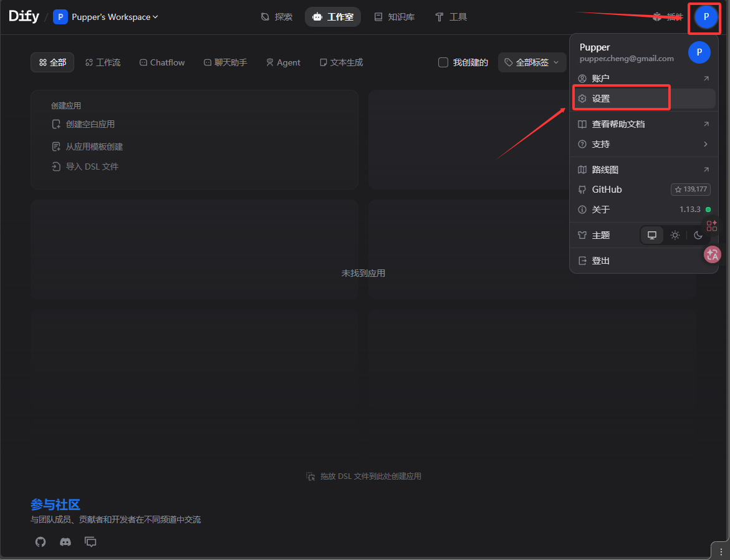Switch theme to dark mode
730x560 pixels.
coord(698,235)
